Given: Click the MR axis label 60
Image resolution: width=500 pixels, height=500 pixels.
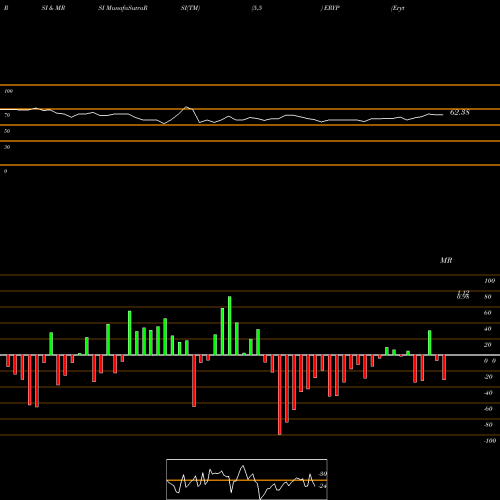Looking at the screenshot, I should [488, 313].
